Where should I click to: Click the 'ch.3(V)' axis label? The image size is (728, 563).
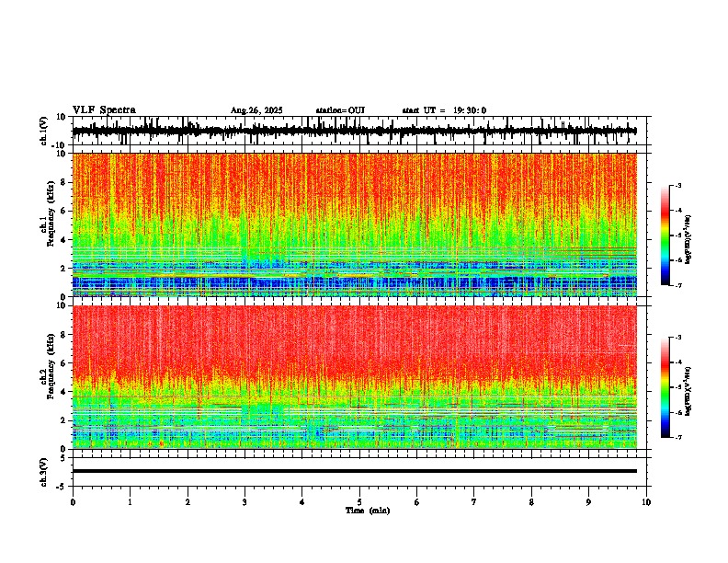tap(44, 472)
